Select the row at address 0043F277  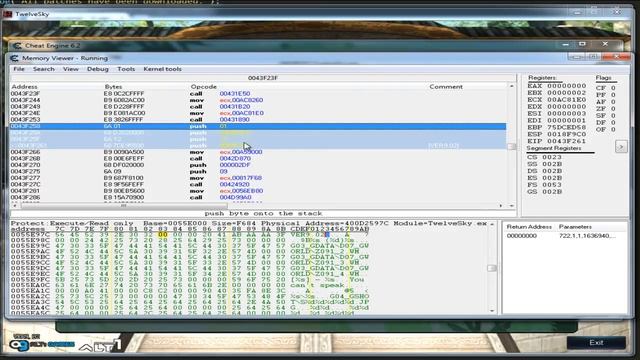[258, 178]
